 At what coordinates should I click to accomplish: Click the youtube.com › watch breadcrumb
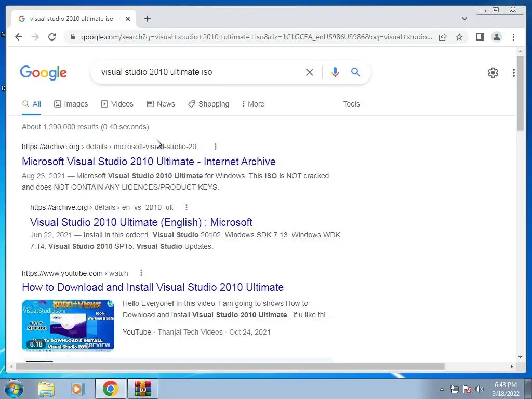[x=75, y=273]
